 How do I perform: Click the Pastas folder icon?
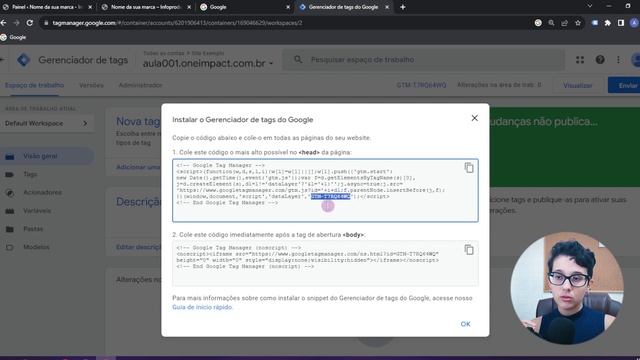tap(9, 229)
